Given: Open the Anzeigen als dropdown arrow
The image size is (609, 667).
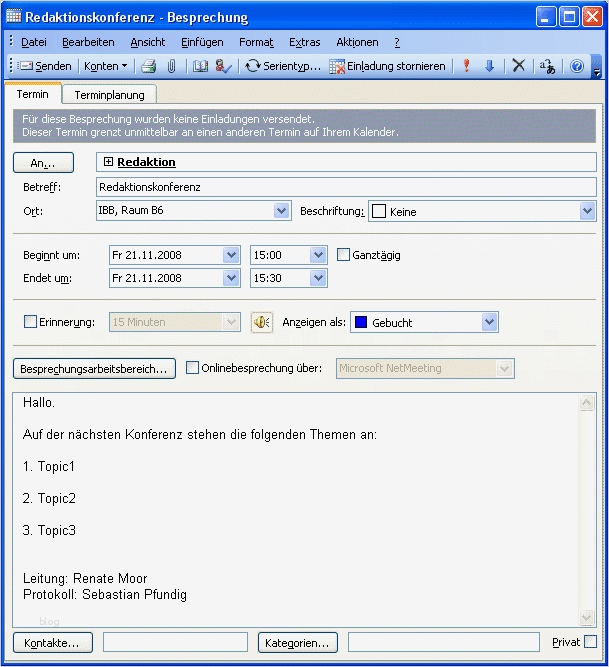Looking at the screenshot, I should (489, 322).
